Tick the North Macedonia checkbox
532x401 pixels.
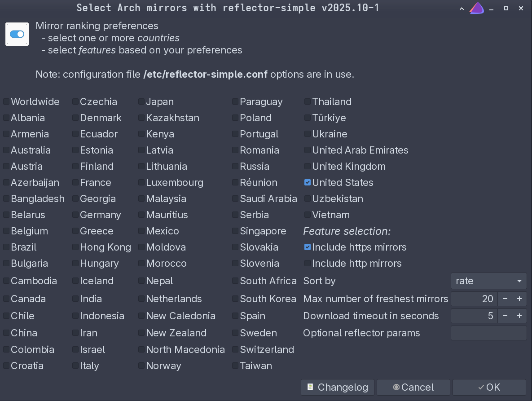pos(141,349)
